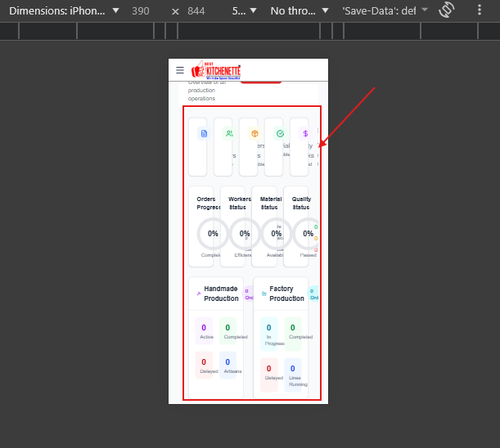This screenshot has height=448, width=500.
Task: Open the No throttling dropdown
Action: pyautogui.click(x=299, y=11)
